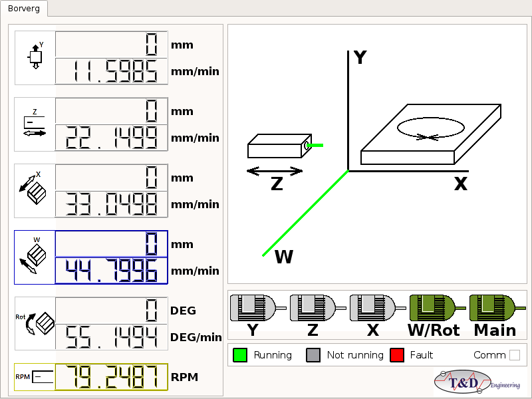Viewport: 532px width, 399px height.
Task: Select the Z motor status icon
Action: pos(315,309)
